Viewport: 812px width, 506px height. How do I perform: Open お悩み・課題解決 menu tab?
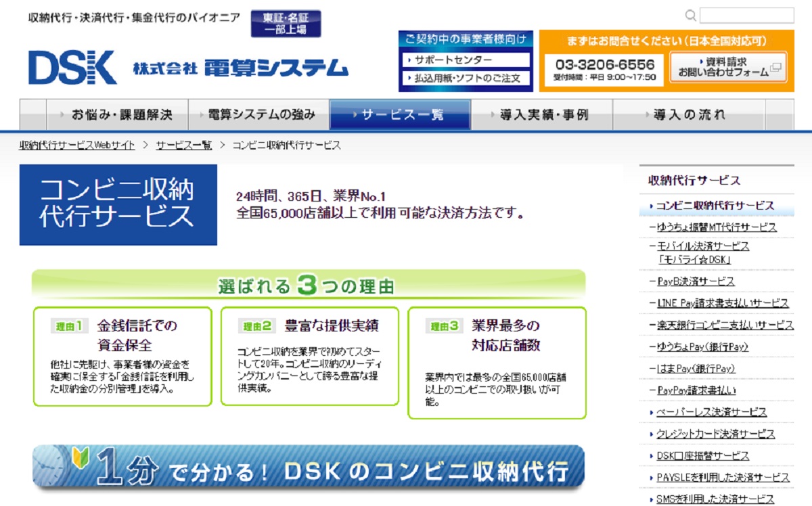pos(117,114)
